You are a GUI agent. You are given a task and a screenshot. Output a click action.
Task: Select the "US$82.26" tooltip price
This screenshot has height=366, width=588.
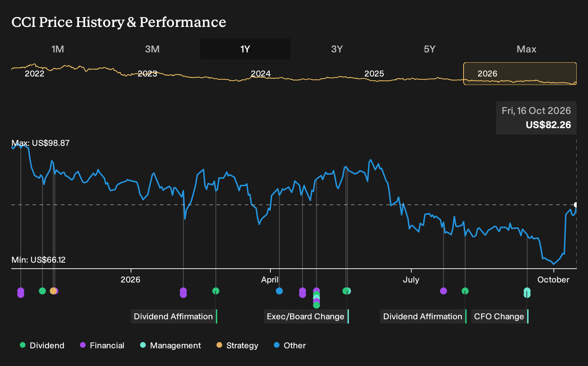(x=548, y=125)
